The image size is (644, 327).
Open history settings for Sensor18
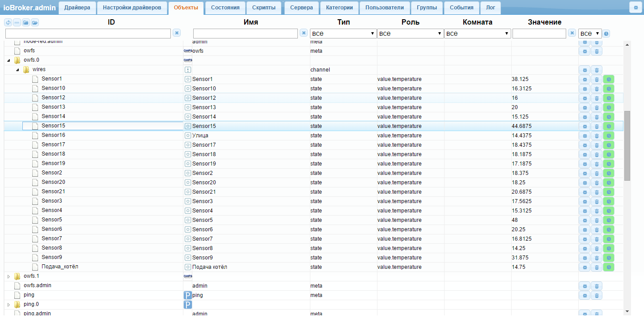(609, 154)
